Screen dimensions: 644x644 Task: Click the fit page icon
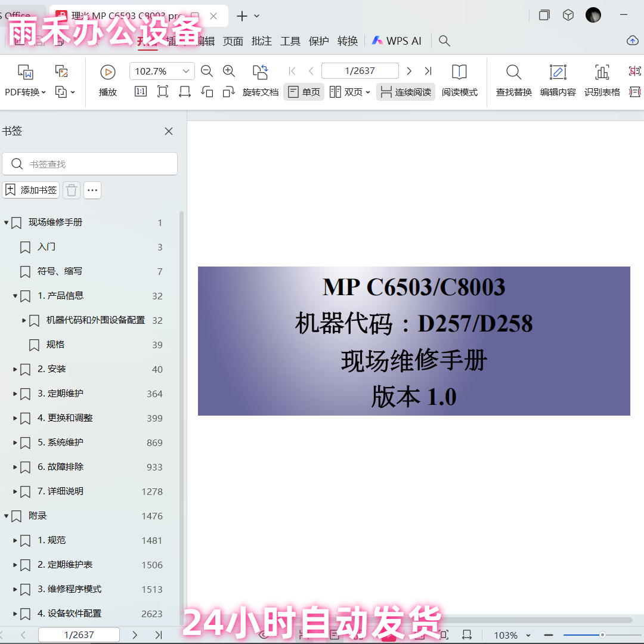163,92
